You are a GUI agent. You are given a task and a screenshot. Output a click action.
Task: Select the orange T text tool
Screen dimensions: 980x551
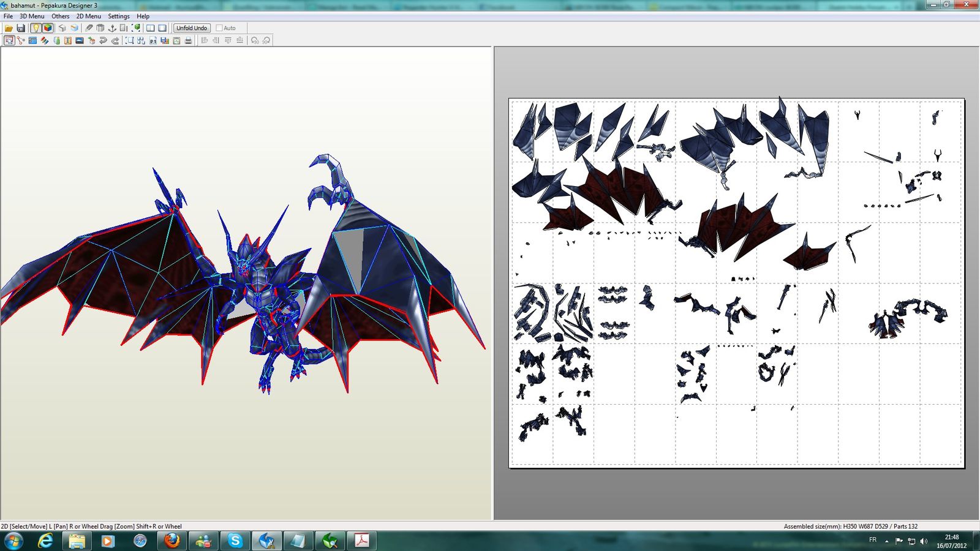tap(68, 40)
